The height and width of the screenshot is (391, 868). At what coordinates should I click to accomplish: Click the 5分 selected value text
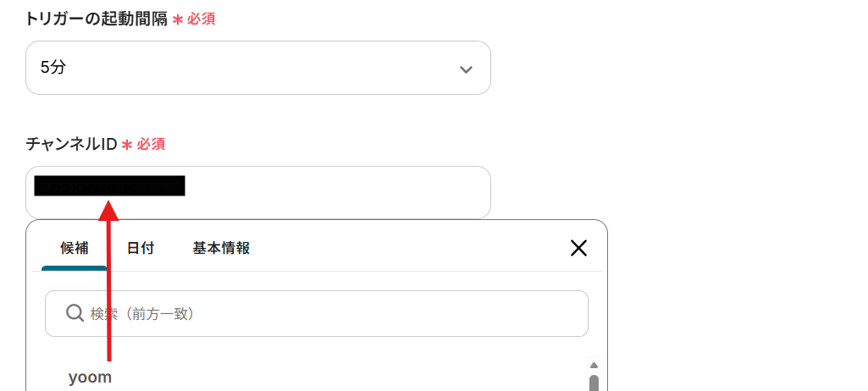pos(53,68)
